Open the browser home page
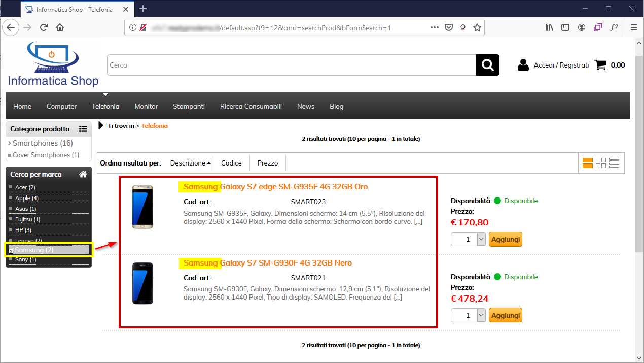Viewport: 644px width, 363px height. point(60,27)
